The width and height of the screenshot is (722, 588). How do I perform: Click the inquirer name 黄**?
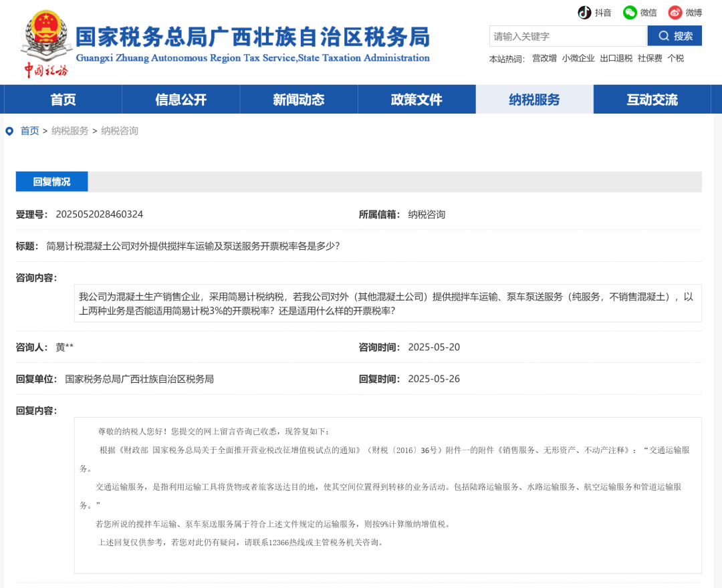64,347
